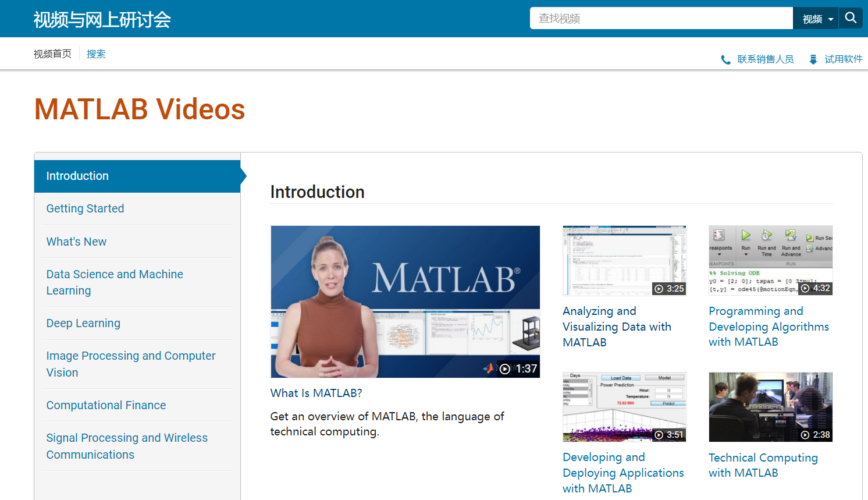Open the What's New category
This screenshot has height=500, width=868.
point(76,241)
